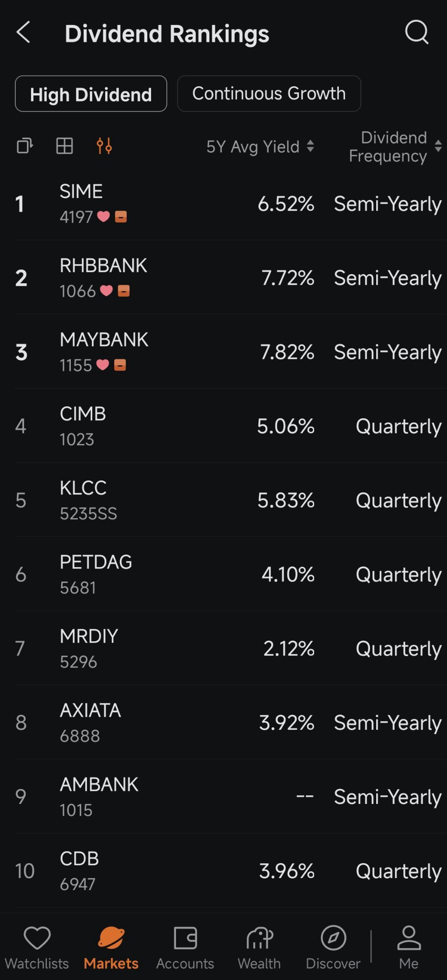447x980 pixels.
Task: Switch to Continuous Growth tab
Action: [x=269, y=93]
